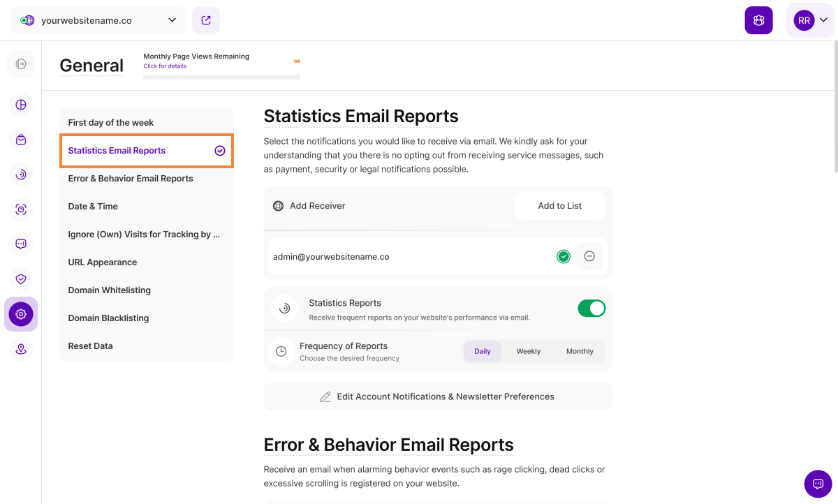Open the yourwebsitename.co website dropdown
The image size is (838, 504).
coord(98,20)
